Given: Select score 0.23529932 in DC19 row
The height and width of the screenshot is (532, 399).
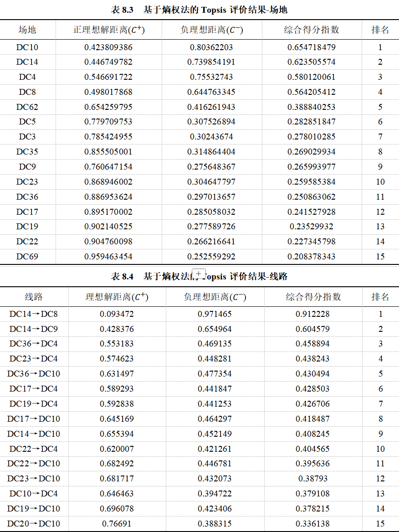Looking at the screenshot, I should pos(312,227).
